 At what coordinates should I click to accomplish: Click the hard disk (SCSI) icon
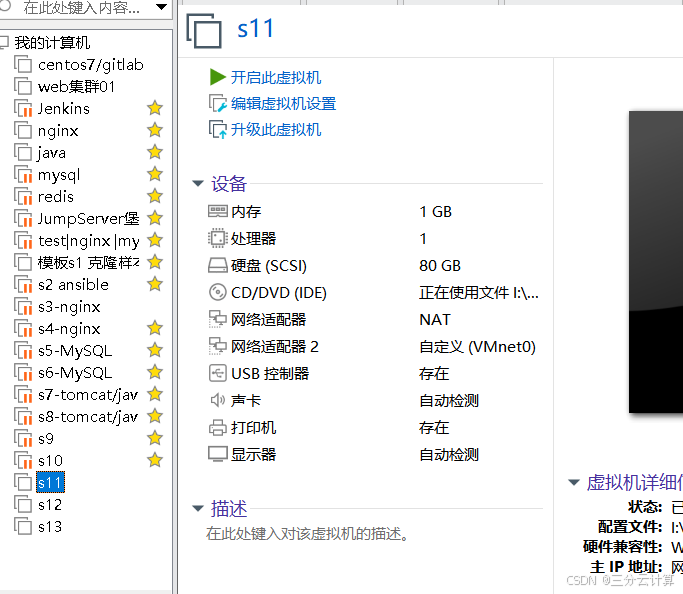(217, 265)
